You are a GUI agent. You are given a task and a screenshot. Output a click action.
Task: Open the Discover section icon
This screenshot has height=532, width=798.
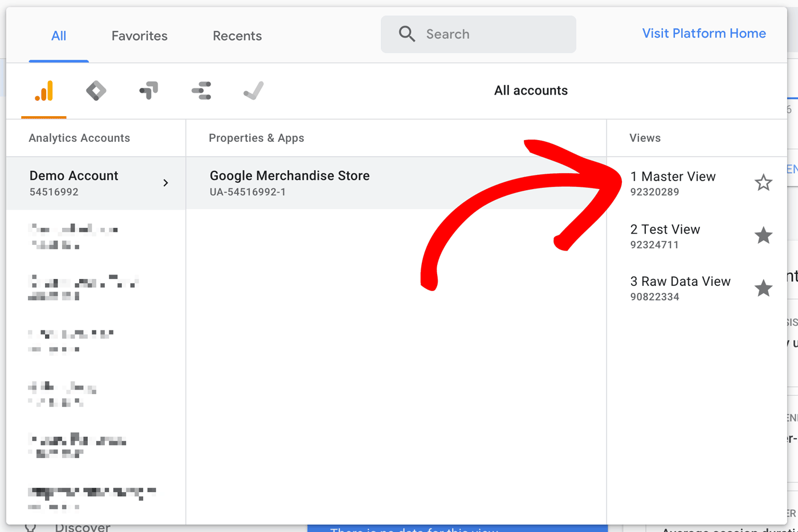(30, 526)
